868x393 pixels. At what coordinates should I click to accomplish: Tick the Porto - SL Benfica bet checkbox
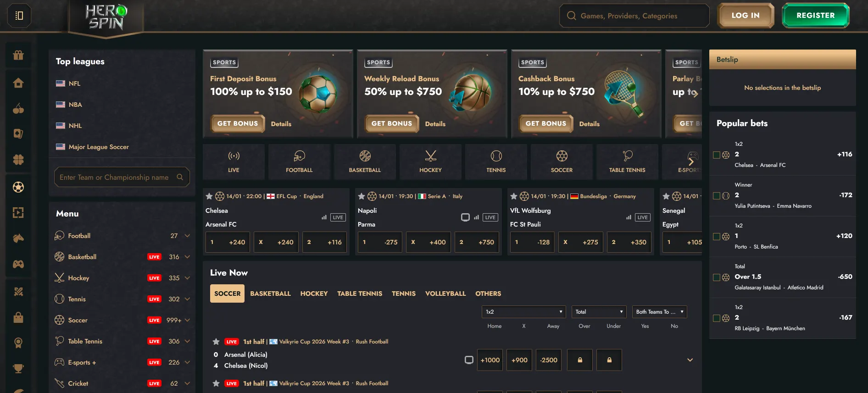click(x=717, y=237)
